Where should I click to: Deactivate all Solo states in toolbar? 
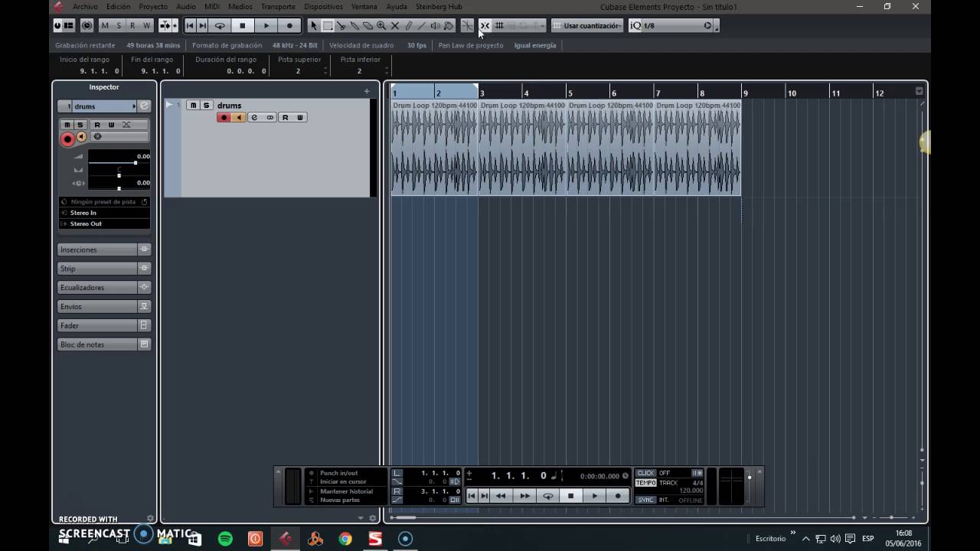119,25
